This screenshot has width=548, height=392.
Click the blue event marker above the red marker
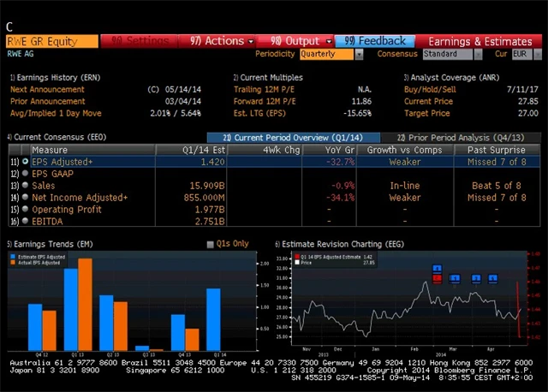437,269
